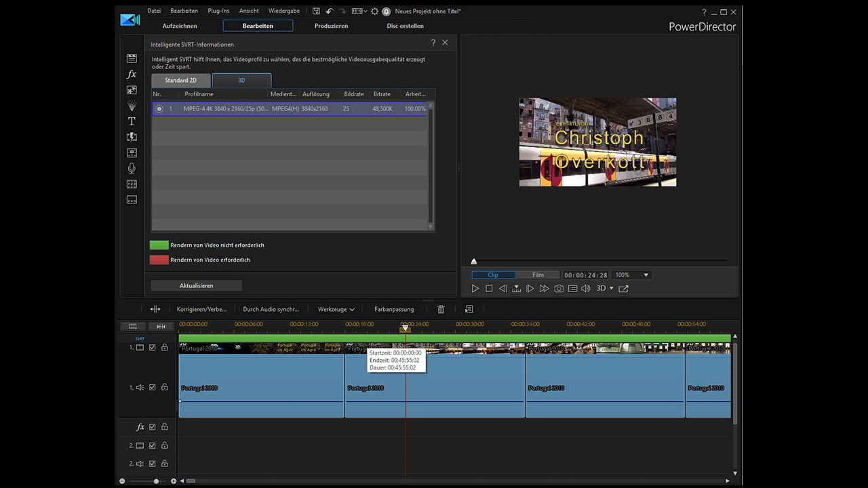Undock the preview window icon
The image size is (868, 488).
click(x=623, y=289)
